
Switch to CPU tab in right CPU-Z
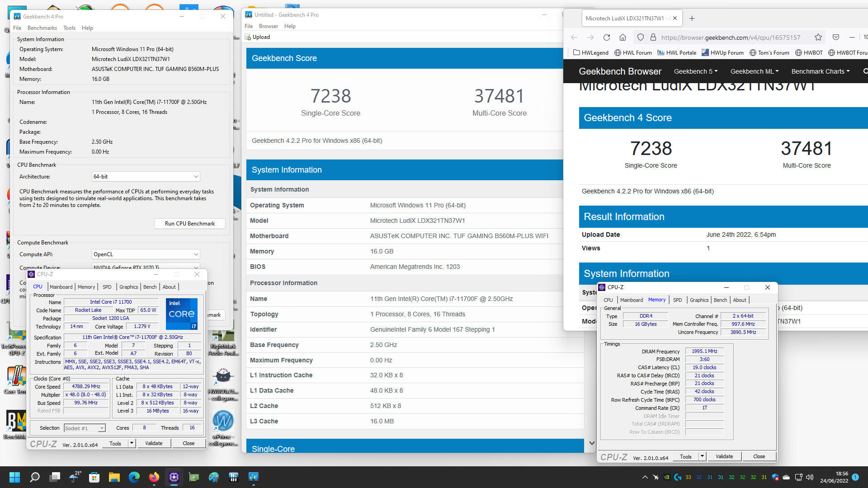(x=608, y=300)
